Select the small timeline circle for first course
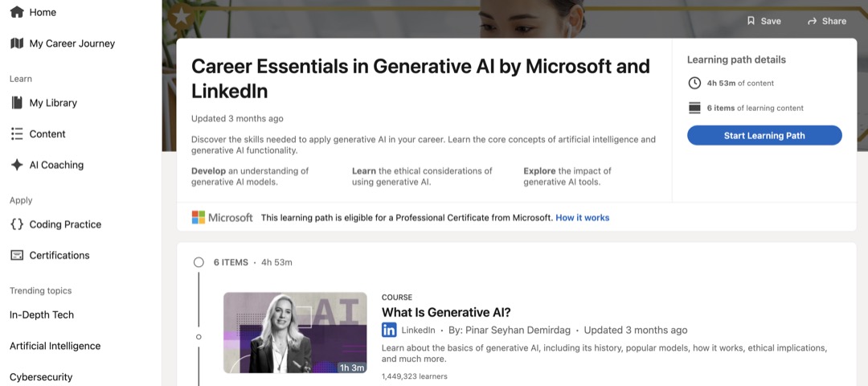The height and width of the screenshot is (386, 868). tap(199, 337)
